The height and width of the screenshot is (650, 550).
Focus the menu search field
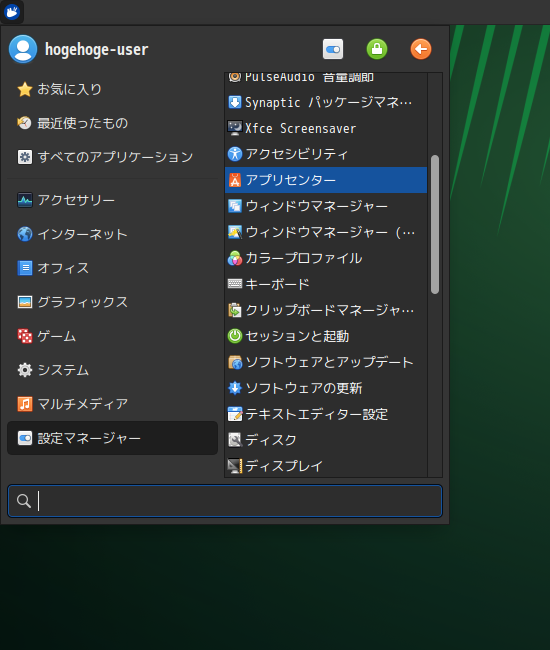(225, 501)
